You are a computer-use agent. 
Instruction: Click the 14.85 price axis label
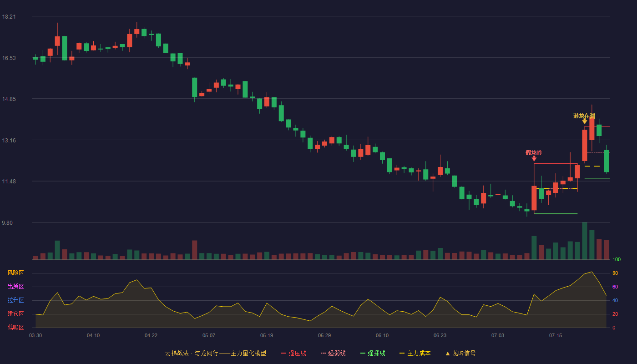tap(9, 99)
